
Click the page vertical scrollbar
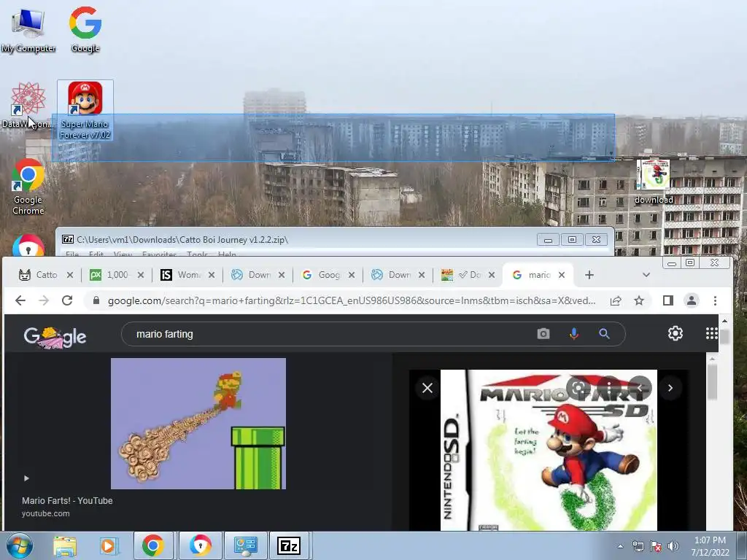click(724, 336)
